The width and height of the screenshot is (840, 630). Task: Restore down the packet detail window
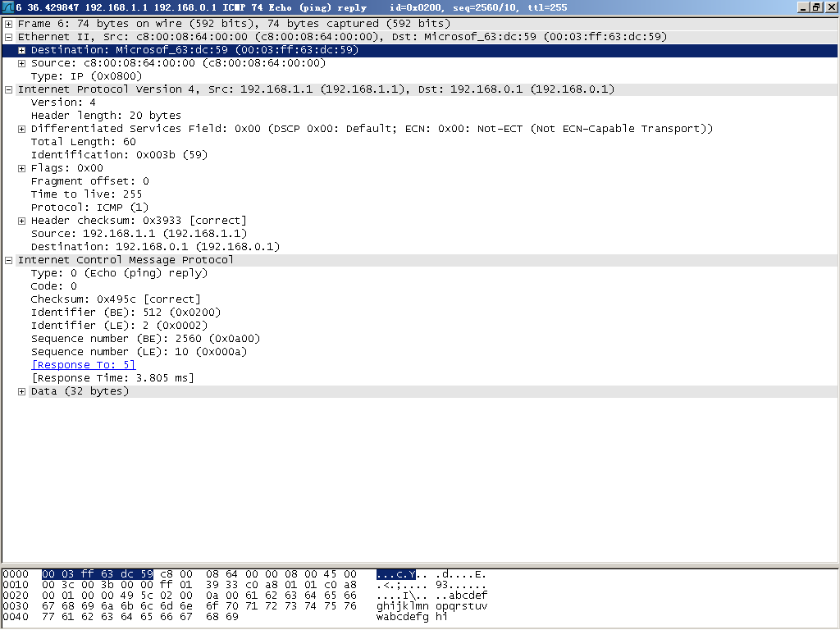click(x=816, y=7)
